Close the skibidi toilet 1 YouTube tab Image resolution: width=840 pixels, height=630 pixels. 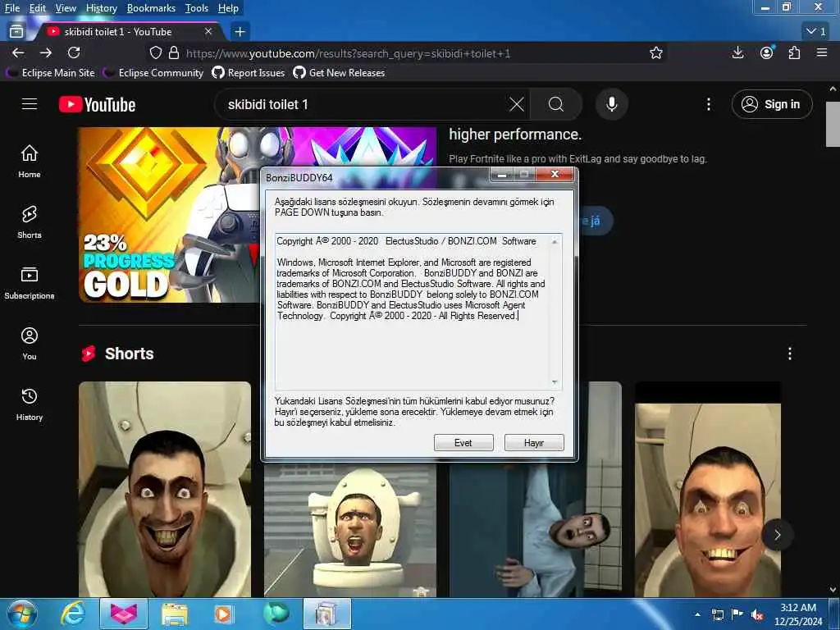point(208,32)
